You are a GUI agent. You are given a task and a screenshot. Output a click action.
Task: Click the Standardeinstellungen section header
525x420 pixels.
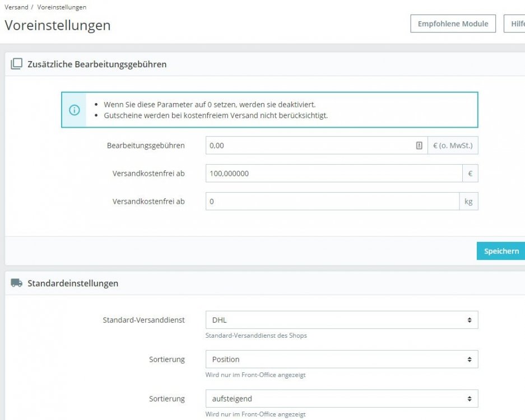tap(73, 283)
